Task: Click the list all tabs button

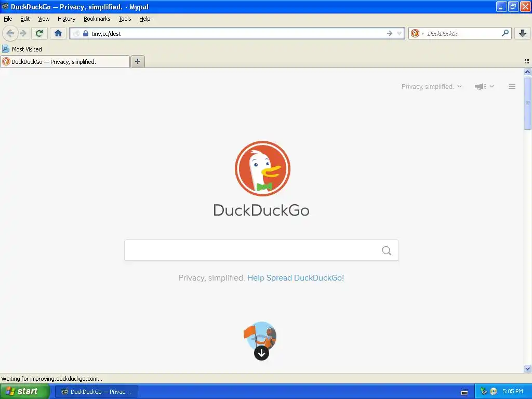Action: click(527, 61)
